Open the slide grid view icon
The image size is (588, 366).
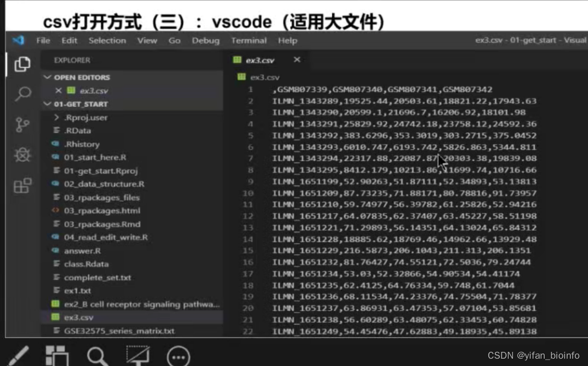tap(57, 356)
